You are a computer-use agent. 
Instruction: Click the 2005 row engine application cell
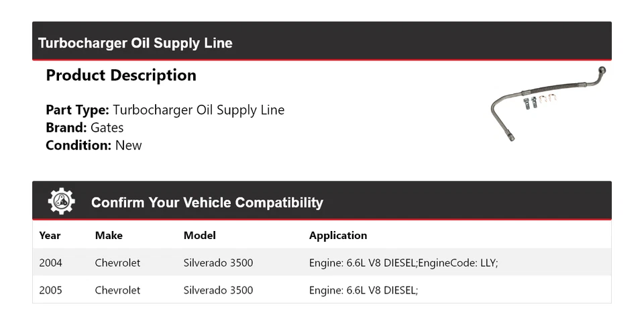[363, 290]
